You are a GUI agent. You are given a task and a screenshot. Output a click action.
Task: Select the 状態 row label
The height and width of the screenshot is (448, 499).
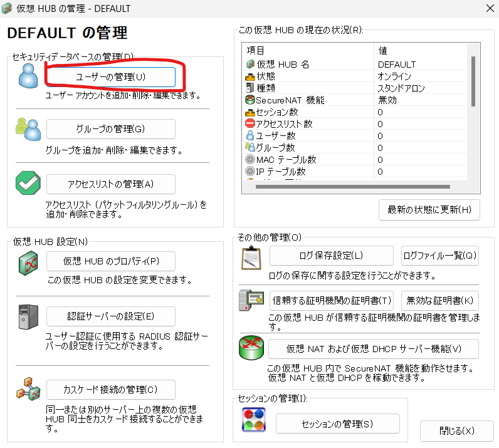click(266, 76)
